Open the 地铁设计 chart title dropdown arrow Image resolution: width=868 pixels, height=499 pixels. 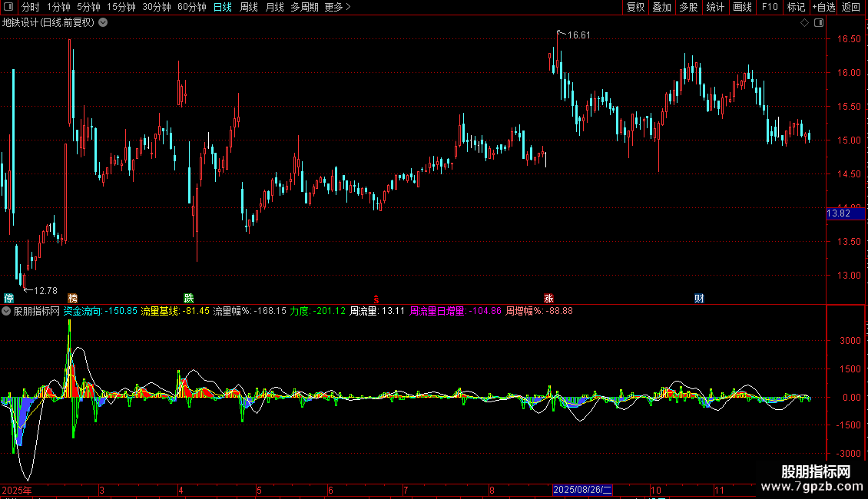point(103,23)
